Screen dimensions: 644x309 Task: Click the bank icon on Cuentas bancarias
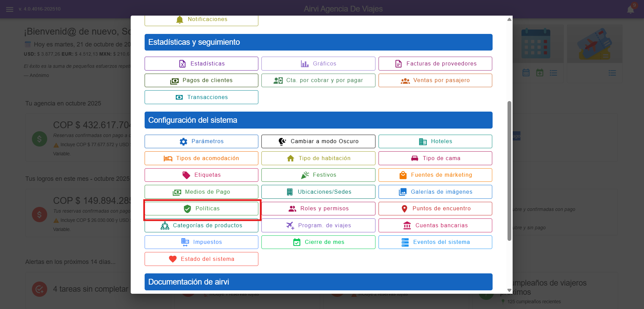click(x=407, y=226)
